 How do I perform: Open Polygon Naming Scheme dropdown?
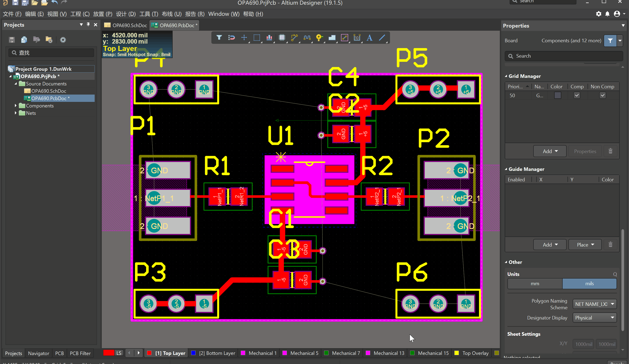click(594, 304)
